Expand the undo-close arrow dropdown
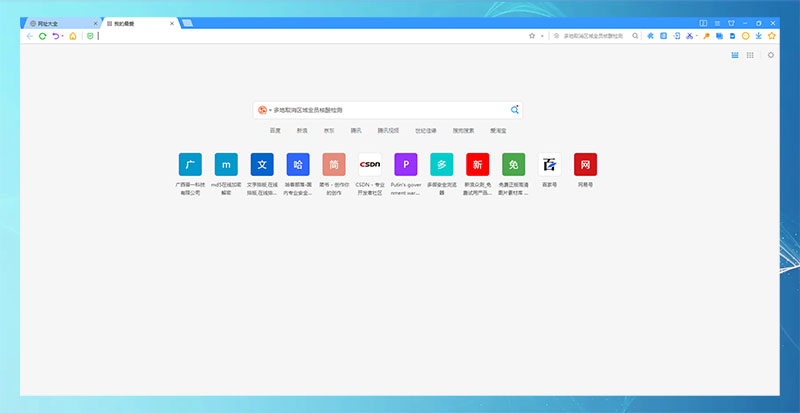Image resolution: width=800 pixels, height=413 pixels. click(63, 36)
